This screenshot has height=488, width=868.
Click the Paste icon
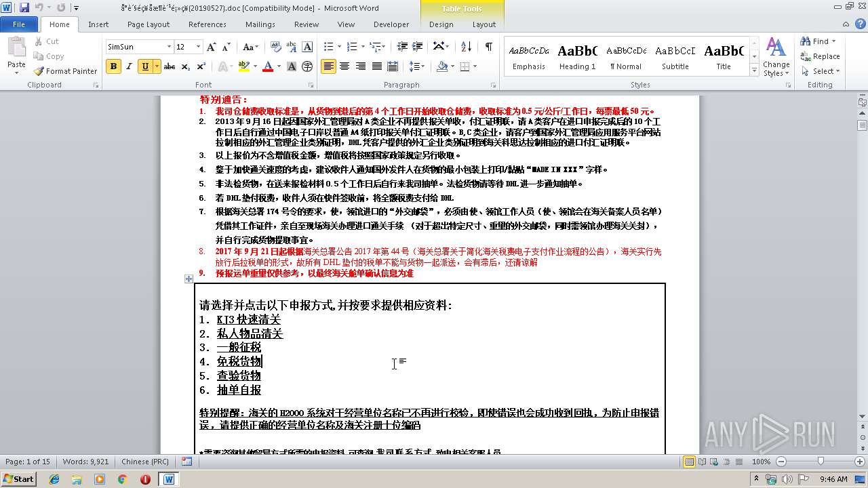click(16, 47)
